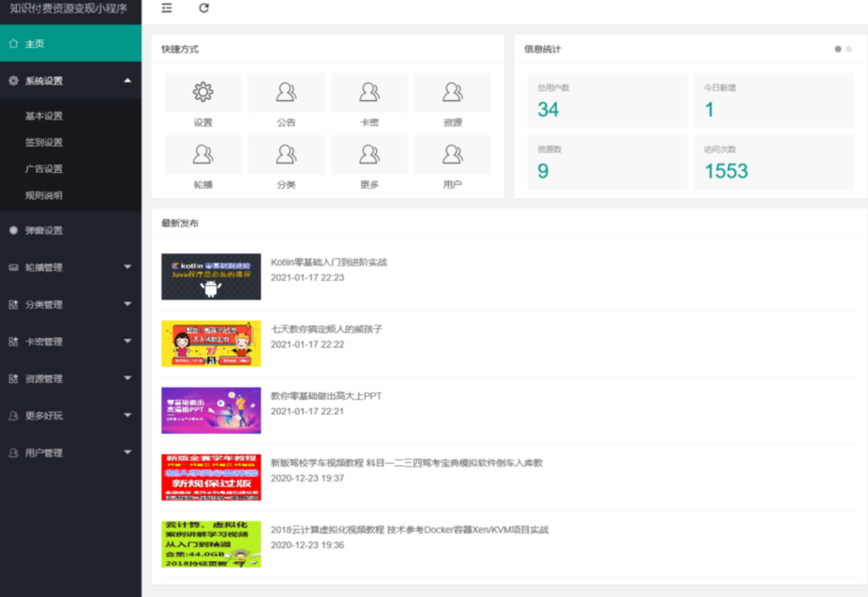Click the red 学车教程 thumbnail
Image resolution: width=868 pixels, height=597 pixels.
(x=211, y=478)
